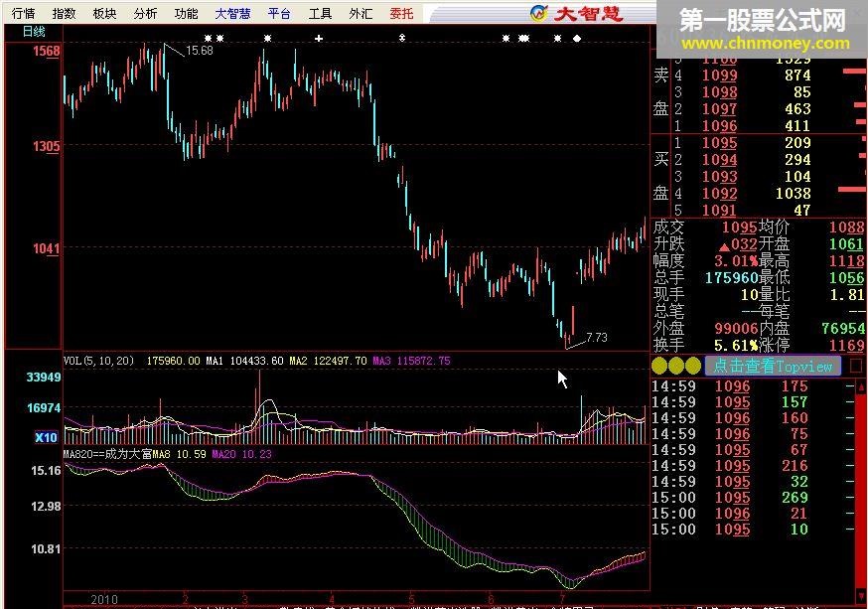Click the MA8 10.59 indicator value
The width and height of the screenshot is (868, 609).
click(x=180, y=454)
